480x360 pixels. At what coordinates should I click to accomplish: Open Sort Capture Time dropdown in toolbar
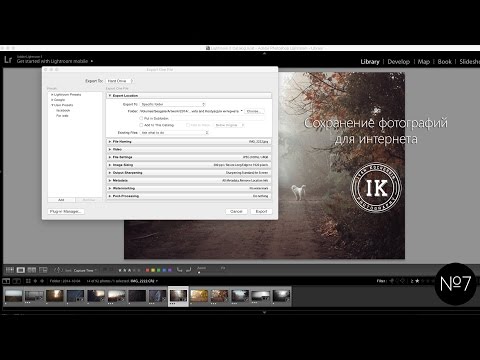pyautogui.click(x=85, y=270)
